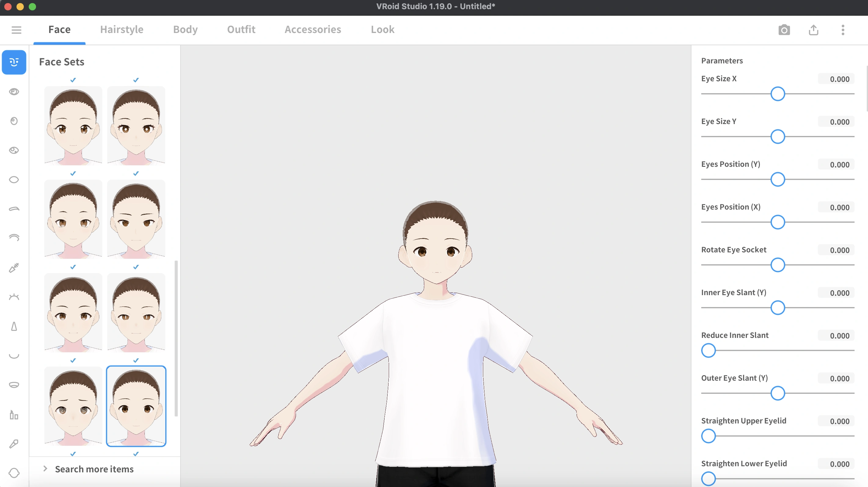Switch to the Hairstyle tab
Screen dimensions: 868x487
122,30
